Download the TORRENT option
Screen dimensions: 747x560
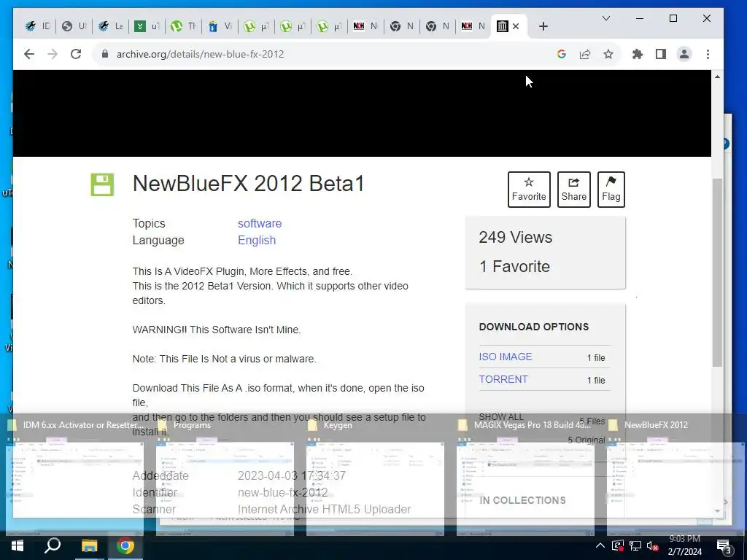click(x=503, y=379)
